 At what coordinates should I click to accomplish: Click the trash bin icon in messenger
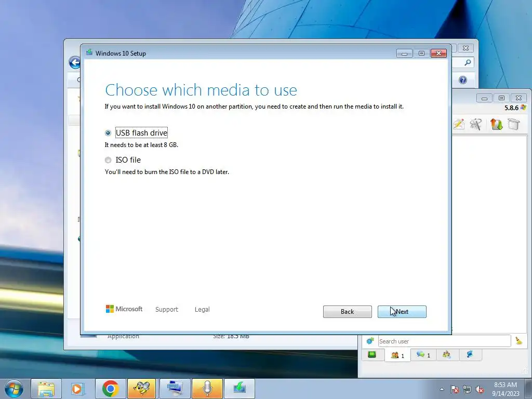pyautogui.click(x=514, y=124)
